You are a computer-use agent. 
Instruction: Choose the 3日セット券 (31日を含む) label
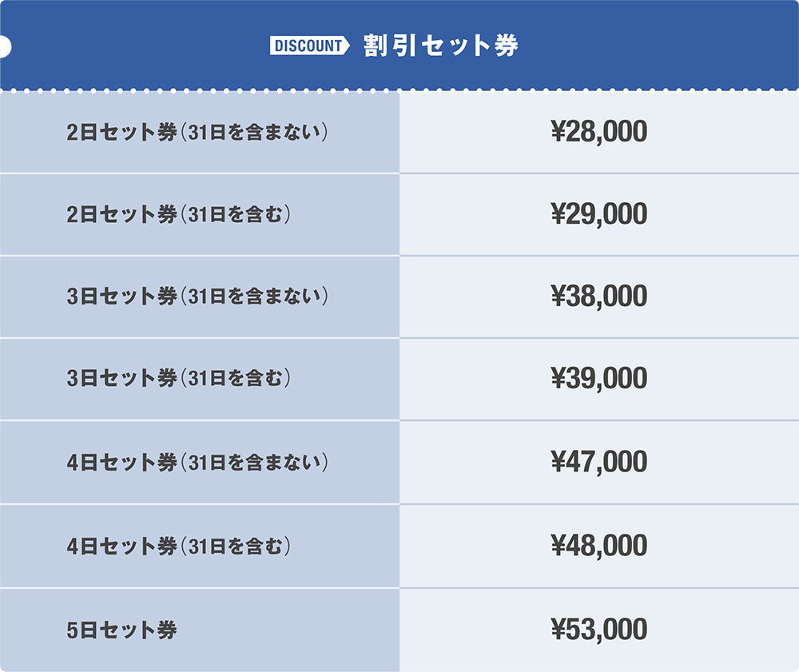pos(178,379)
